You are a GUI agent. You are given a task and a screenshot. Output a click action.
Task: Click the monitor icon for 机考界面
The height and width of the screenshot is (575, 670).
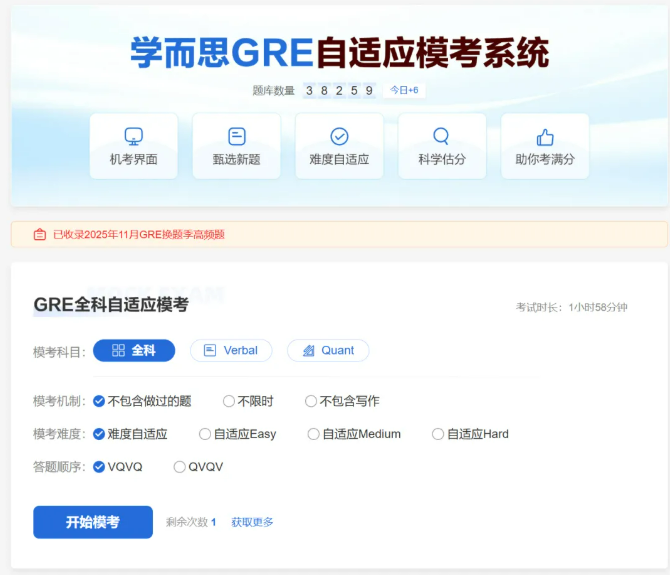[133, 136]
